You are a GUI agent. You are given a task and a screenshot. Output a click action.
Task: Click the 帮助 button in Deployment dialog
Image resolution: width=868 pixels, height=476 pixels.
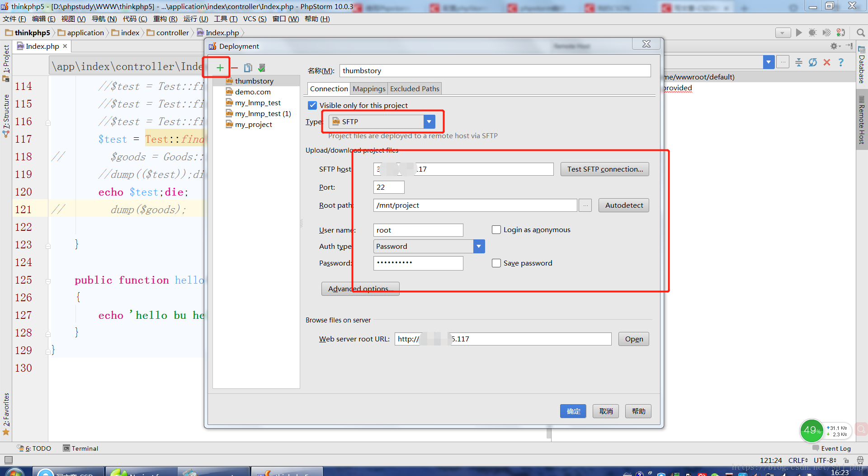638,411
